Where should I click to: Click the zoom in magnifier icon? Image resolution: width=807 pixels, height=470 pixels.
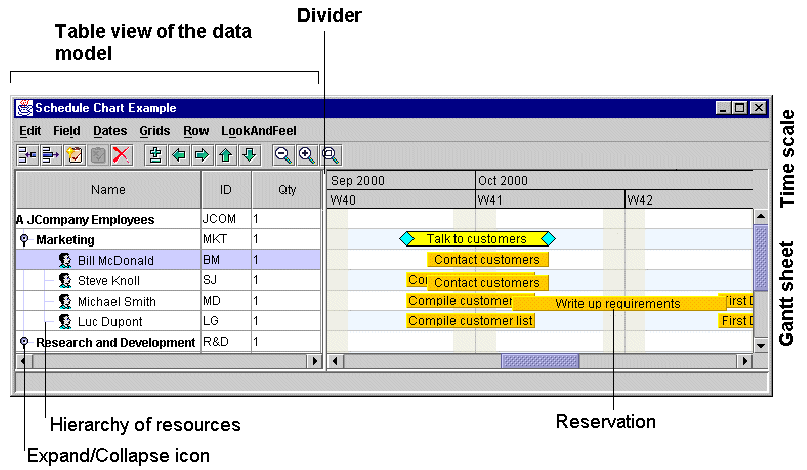[307, 155]
